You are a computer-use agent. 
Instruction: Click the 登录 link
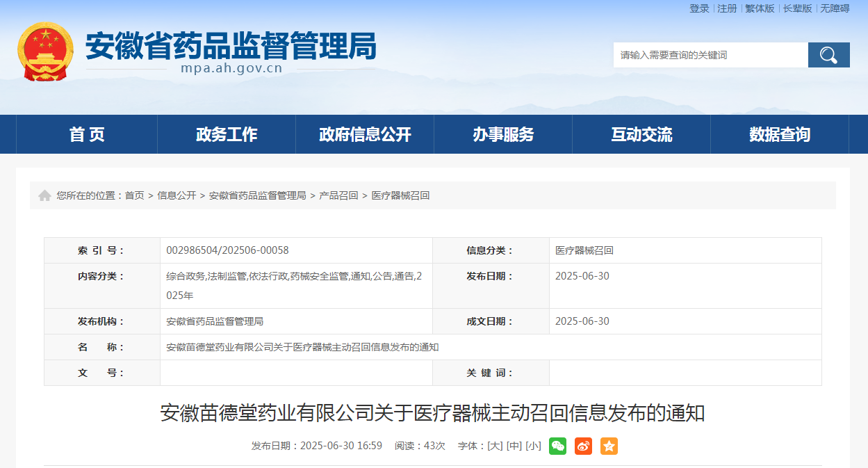point(699,8)
